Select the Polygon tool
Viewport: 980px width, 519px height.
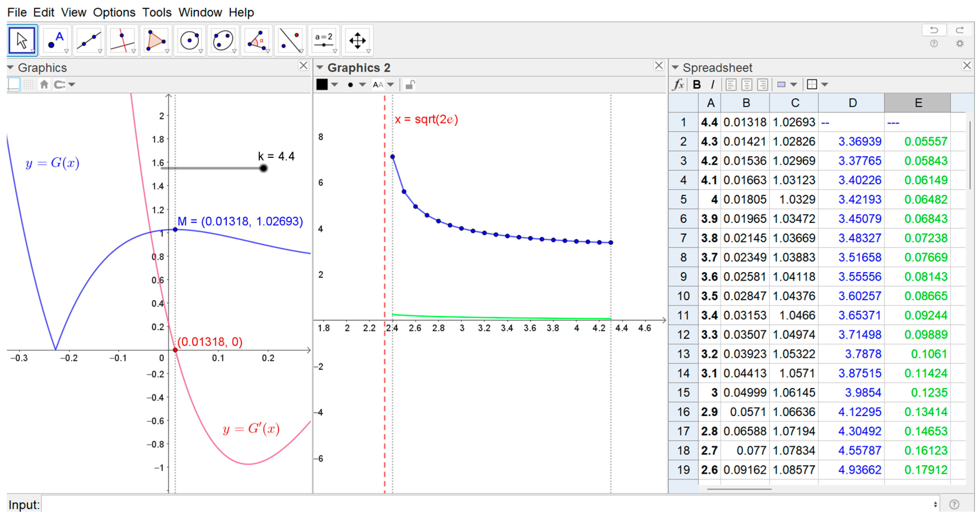156,40
